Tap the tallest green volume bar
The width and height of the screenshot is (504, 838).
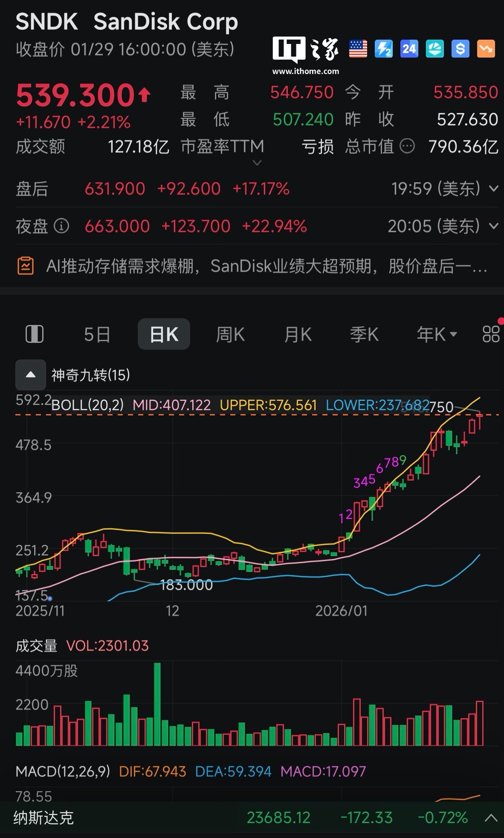click(157, 704)
